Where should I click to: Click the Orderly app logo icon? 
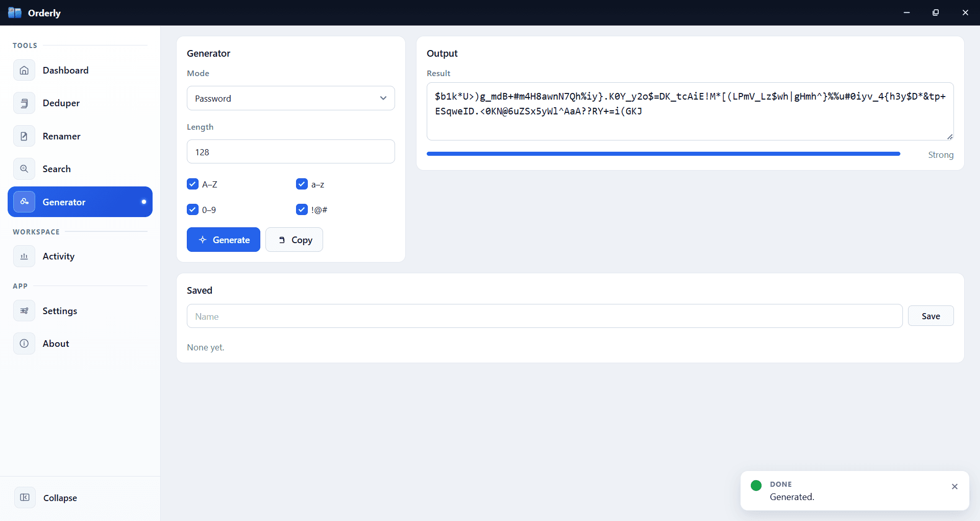tap(15, 13)
